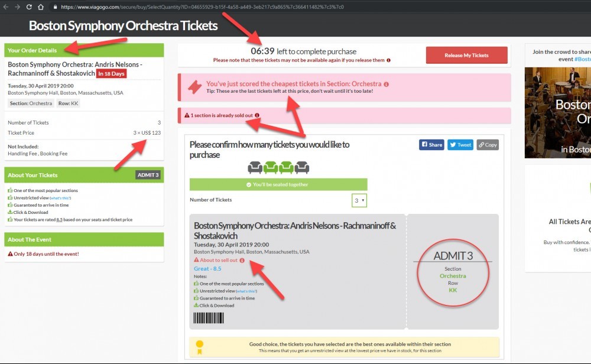591x364 pixels.
Task: Go back with the browser back arrow
Action: (6, 6)
